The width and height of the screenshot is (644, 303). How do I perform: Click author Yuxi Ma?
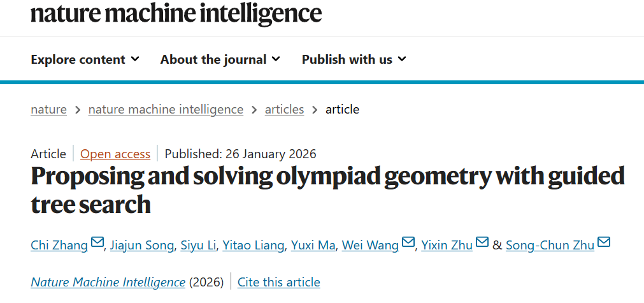coord(313,245)
